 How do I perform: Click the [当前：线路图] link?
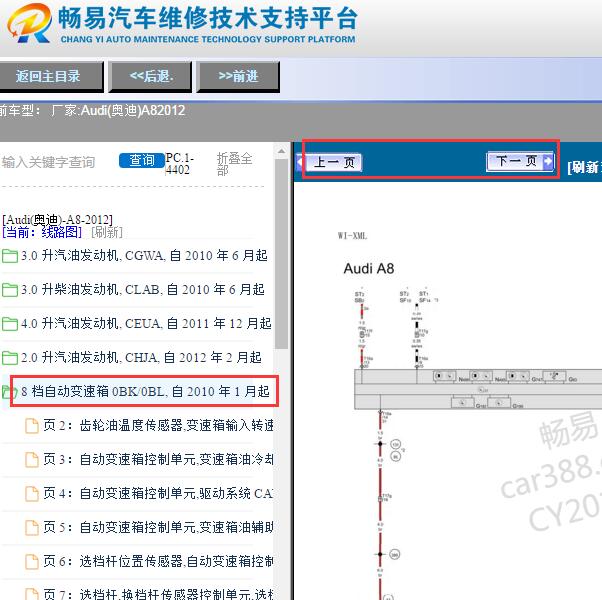click(x=42, y=232)
